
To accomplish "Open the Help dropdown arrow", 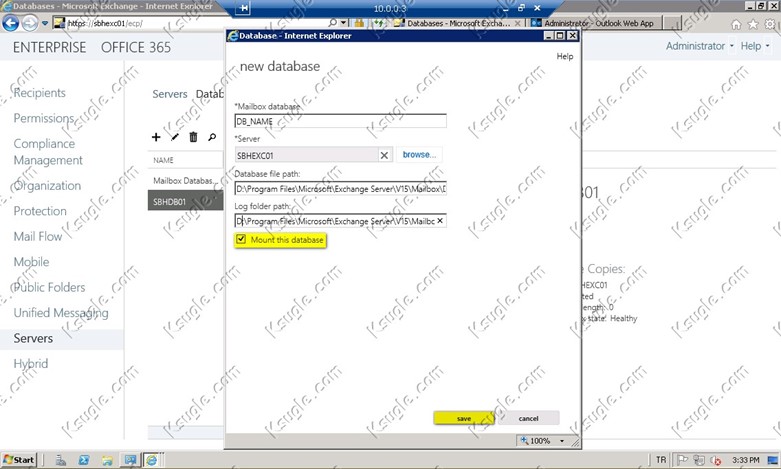I will (767, 46).
